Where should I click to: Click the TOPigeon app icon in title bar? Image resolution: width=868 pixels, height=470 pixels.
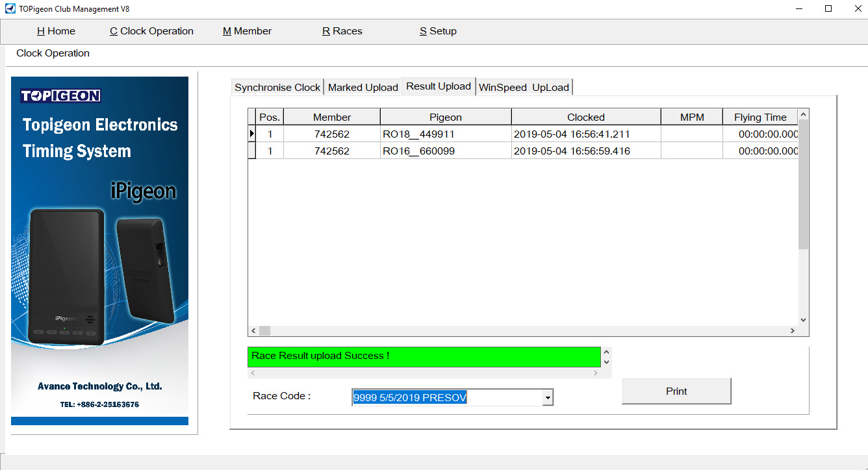pyautogui.click(x=10, y=9)
